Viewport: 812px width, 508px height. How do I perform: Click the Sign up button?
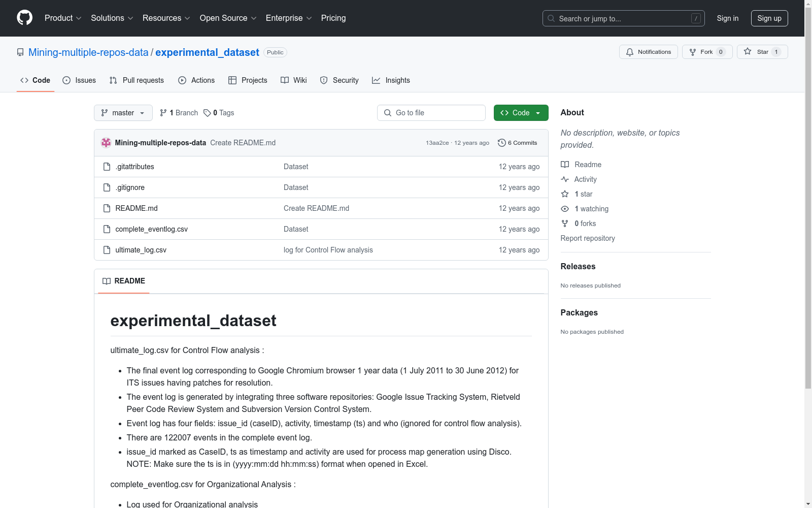coord(769,18)
